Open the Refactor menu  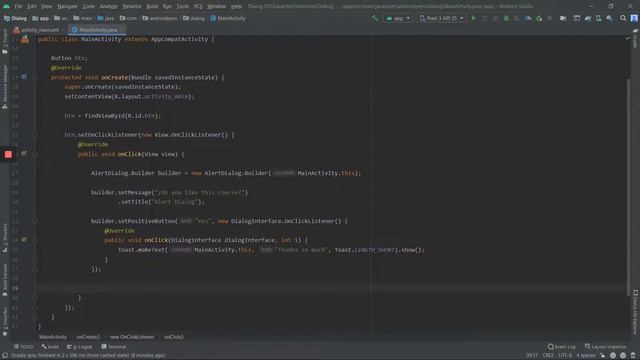coord(132,6)
